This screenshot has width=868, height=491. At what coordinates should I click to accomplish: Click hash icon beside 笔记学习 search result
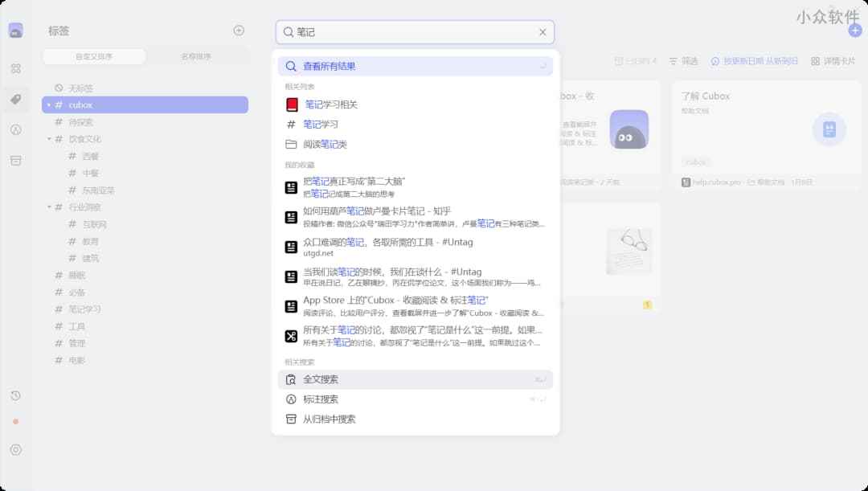click(x=291, y=125)
